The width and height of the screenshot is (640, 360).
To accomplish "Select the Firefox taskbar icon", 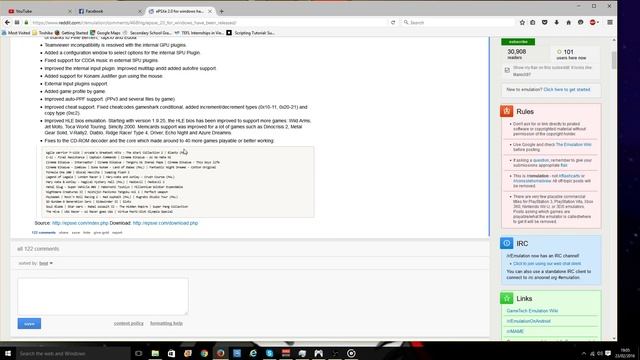I will [220, 353].
